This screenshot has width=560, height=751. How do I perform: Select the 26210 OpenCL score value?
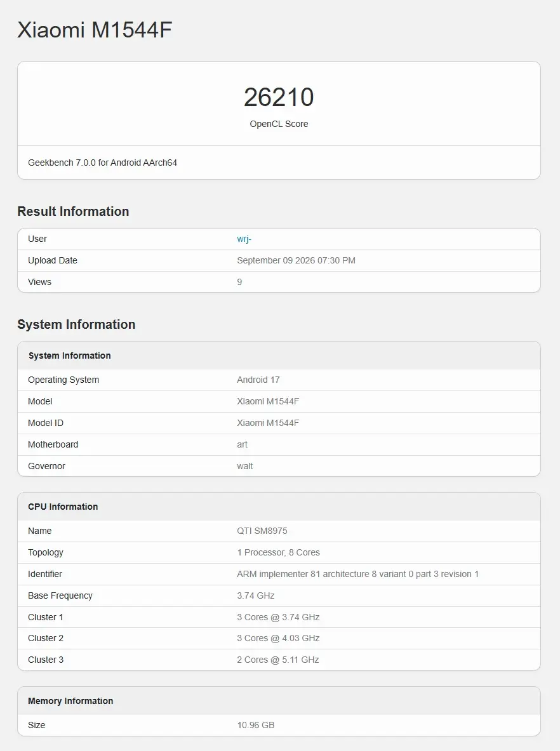(x=279, y=97)
